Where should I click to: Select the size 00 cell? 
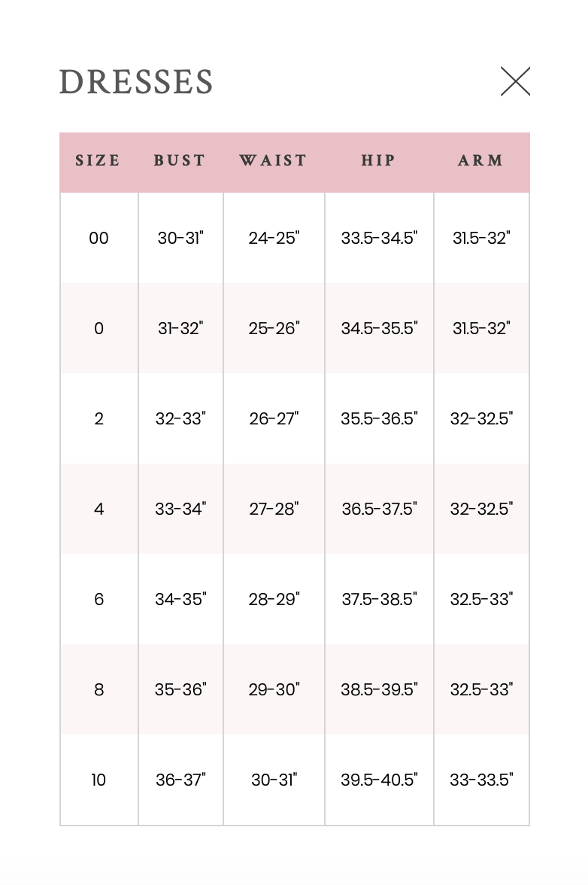coord(99,238)
